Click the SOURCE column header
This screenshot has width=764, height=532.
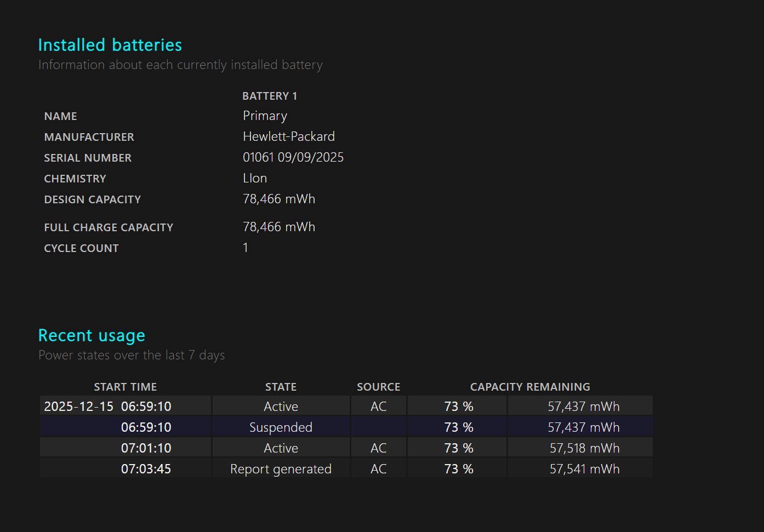tap(378, 387)
